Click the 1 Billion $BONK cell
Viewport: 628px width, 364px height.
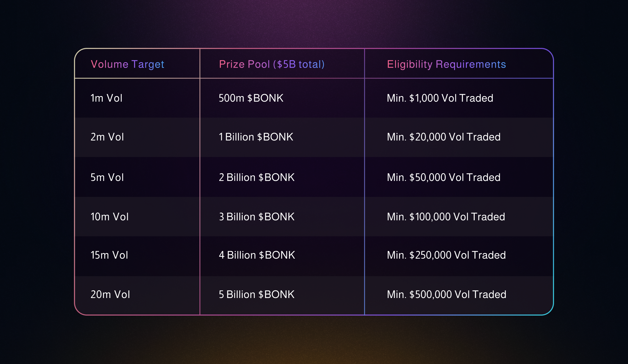256,137
